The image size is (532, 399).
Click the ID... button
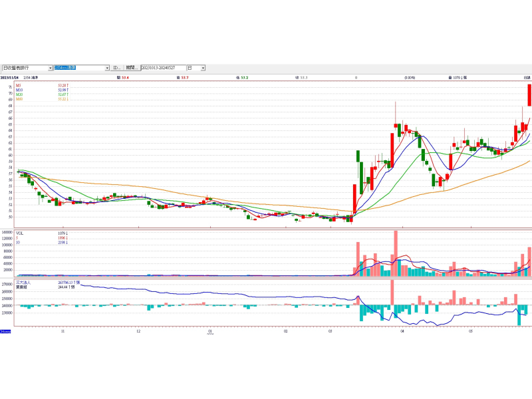pyautogui.click(x=116, y=68)
